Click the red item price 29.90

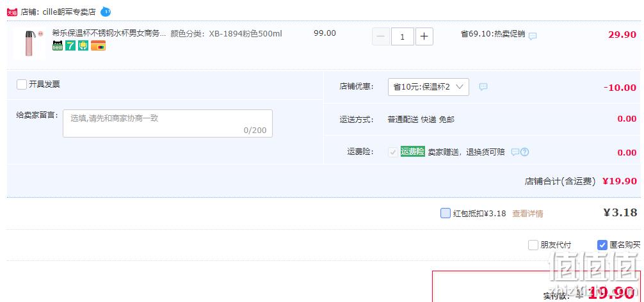622,35
